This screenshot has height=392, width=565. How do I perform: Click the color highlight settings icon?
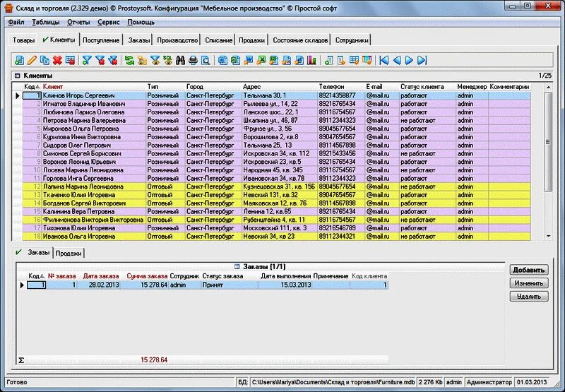(x=367, y=60)
